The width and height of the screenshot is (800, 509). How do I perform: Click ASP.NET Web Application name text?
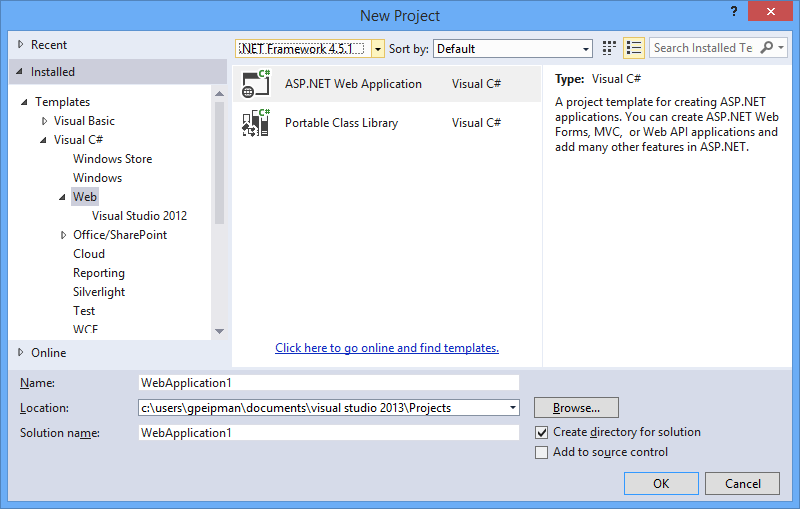point(353,84)
